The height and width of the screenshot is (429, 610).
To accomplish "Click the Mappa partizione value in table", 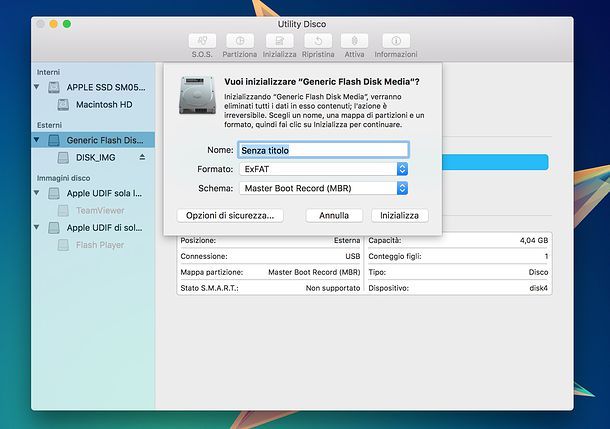I will coord(314,272).
